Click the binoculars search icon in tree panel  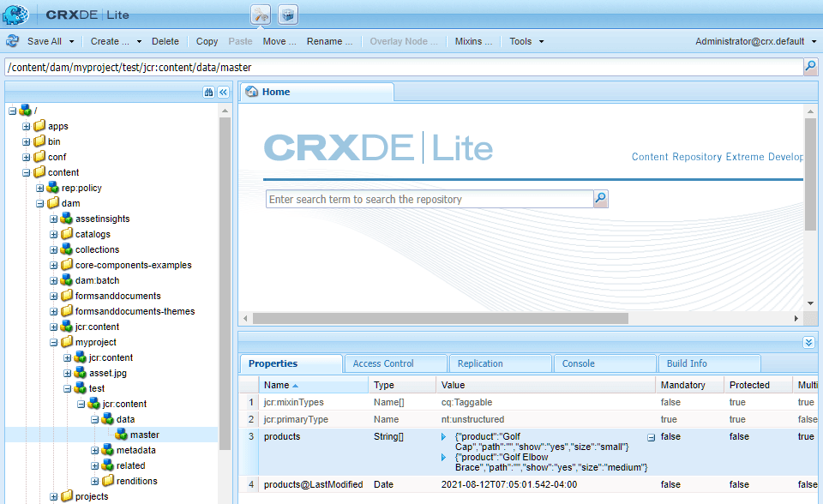tap(208, 93)
